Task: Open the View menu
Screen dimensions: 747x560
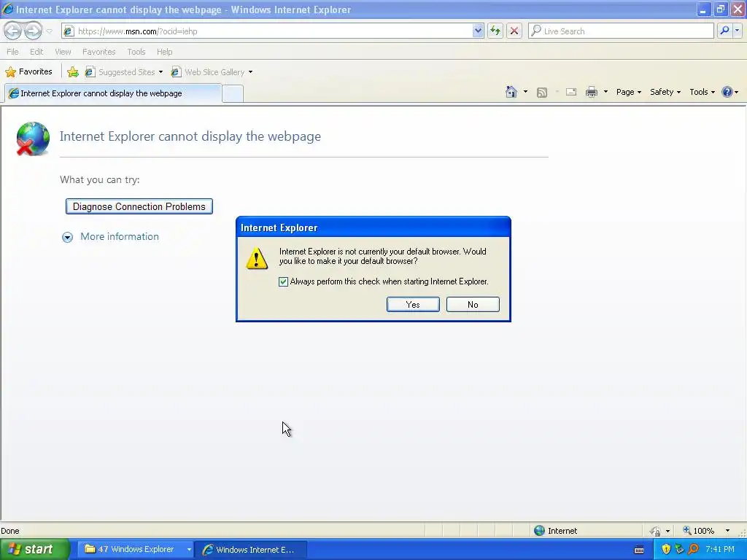Action: (63, 52)
